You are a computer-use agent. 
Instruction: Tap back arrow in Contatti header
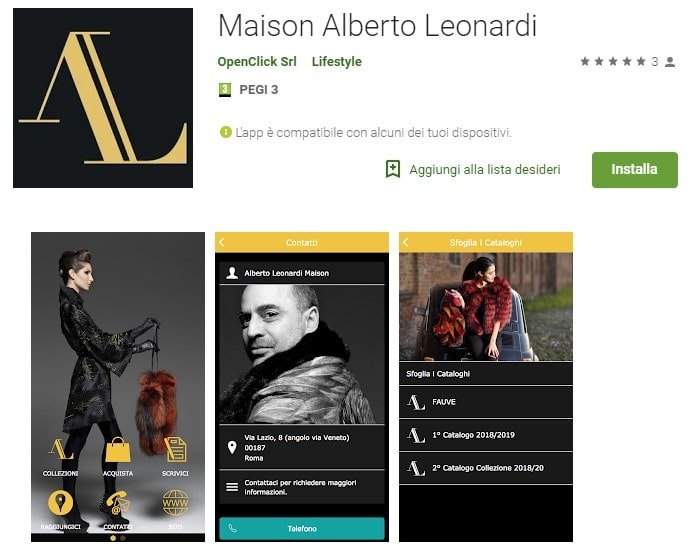pos(222,242)
